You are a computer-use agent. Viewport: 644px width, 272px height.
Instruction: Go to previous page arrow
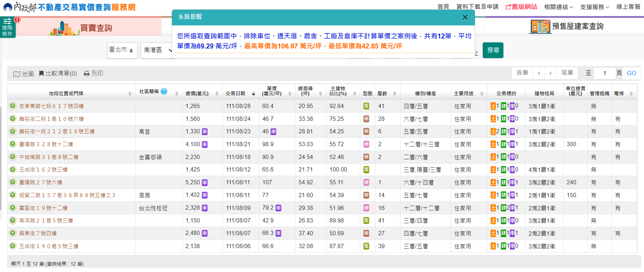(x=539, y=73)
